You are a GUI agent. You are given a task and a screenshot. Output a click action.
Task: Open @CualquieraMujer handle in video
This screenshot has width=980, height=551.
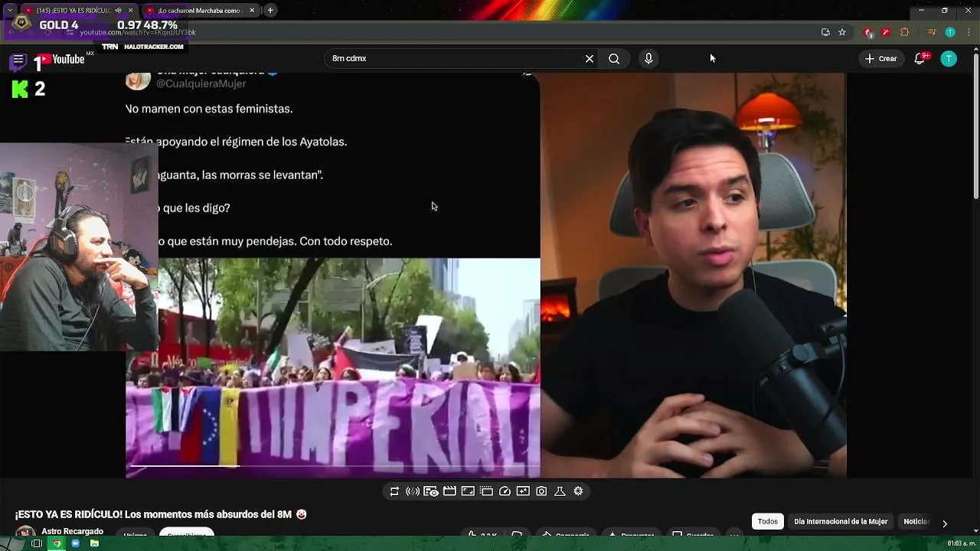click(201, 83)
